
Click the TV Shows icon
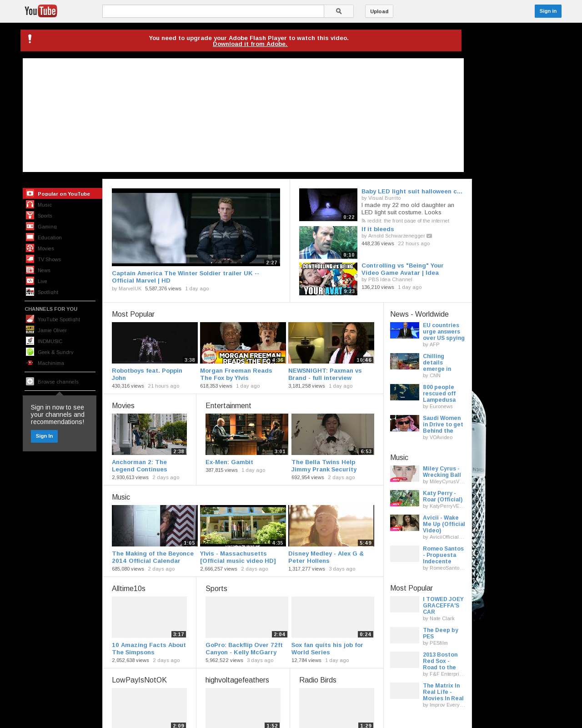(30, 259)
